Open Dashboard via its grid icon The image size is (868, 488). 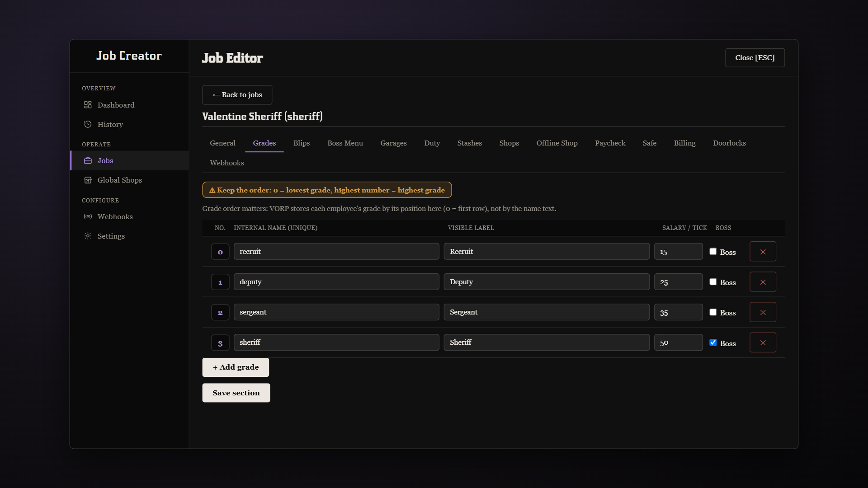[x=88, y=105]
